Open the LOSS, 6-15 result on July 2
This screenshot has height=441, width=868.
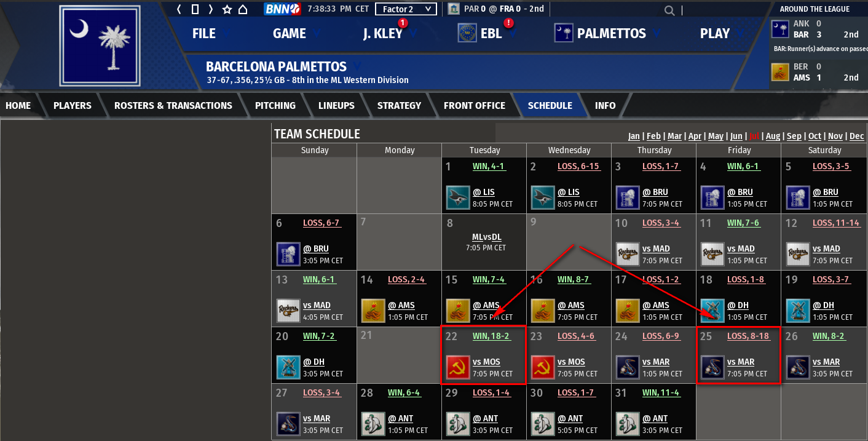(578, 166)
